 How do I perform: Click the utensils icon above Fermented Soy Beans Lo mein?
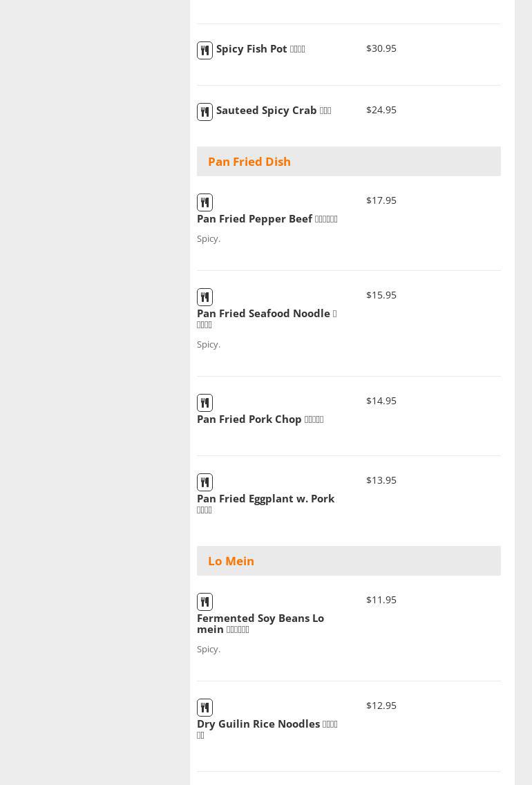(x=205, y=602)
